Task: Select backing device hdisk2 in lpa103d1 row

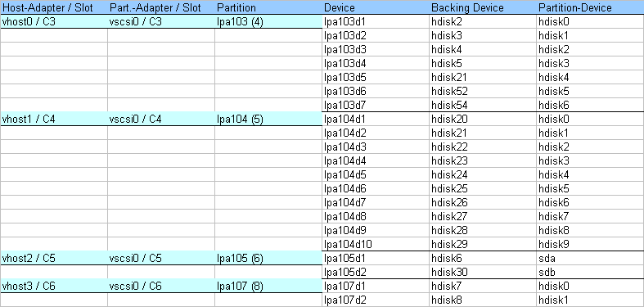Action: pyautogui.click(x=483, y=22)
